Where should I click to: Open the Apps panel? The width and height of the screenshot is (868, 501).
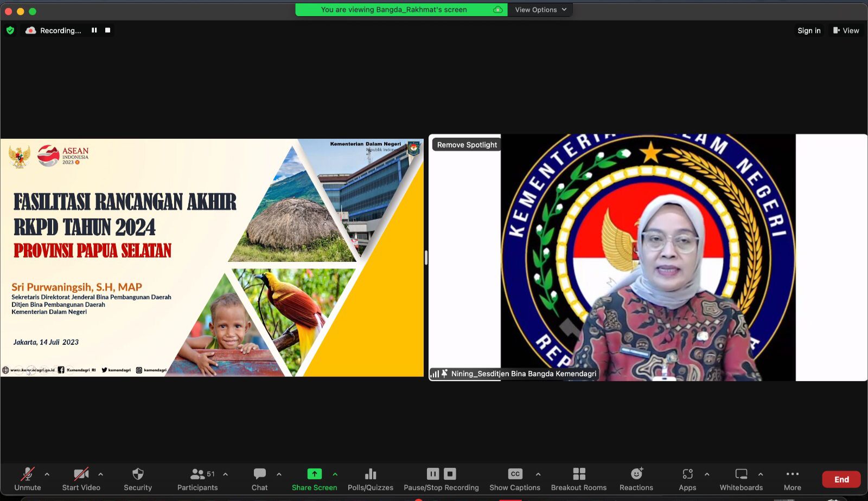[687, 479]
